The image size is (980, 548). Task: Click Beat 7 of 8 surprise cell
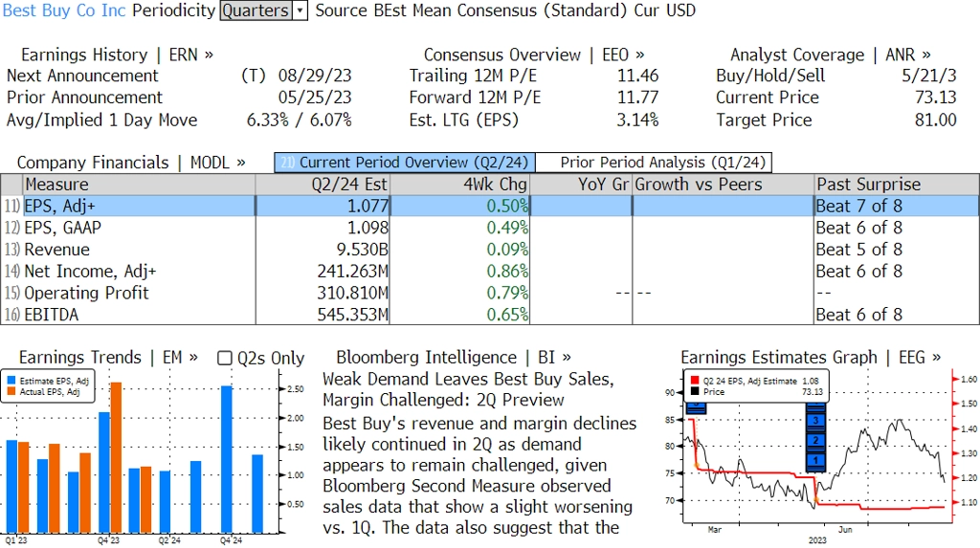(858, 207)
